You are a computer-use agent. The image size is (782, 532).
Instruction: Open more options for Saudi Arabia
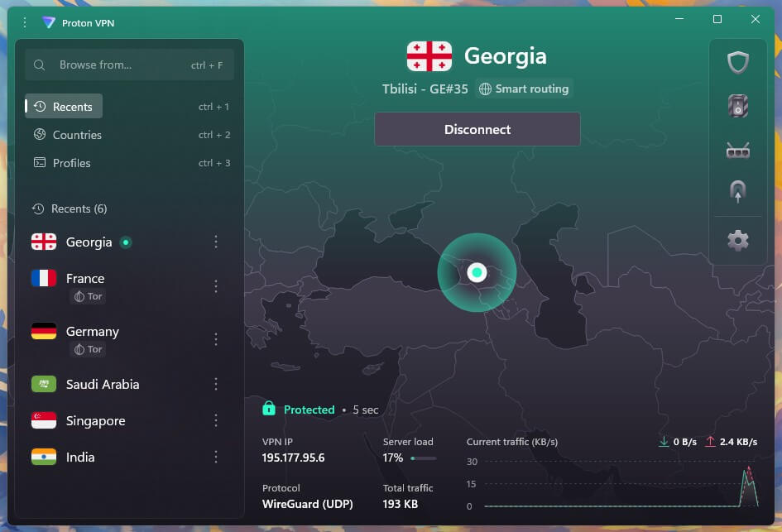click(215, 384)
